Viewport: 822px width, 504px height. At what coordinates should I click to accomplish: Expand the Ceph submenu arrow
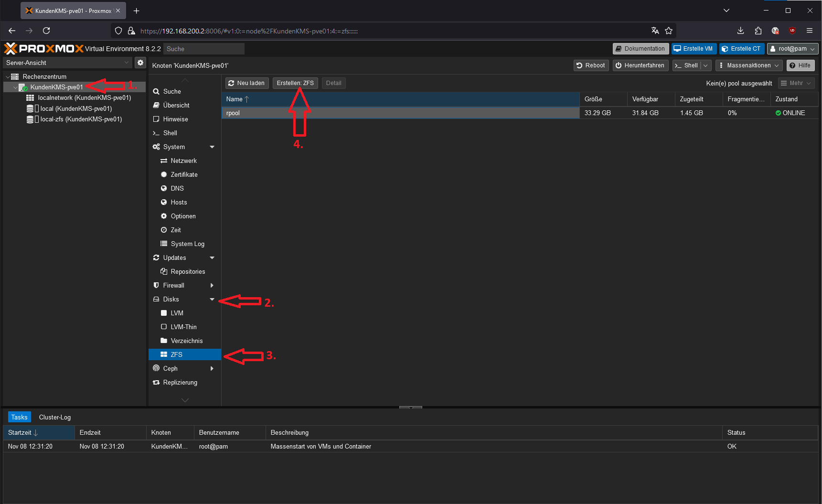212,369
